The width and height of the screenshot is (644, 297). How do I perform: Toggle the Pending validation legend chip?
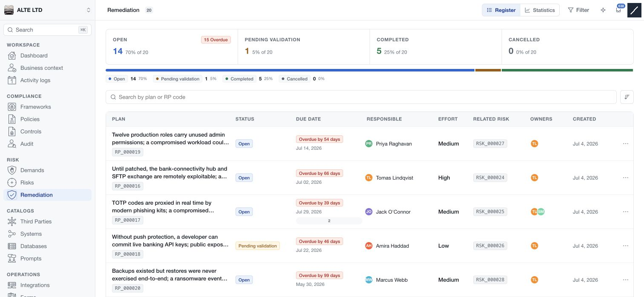[177, 79]
